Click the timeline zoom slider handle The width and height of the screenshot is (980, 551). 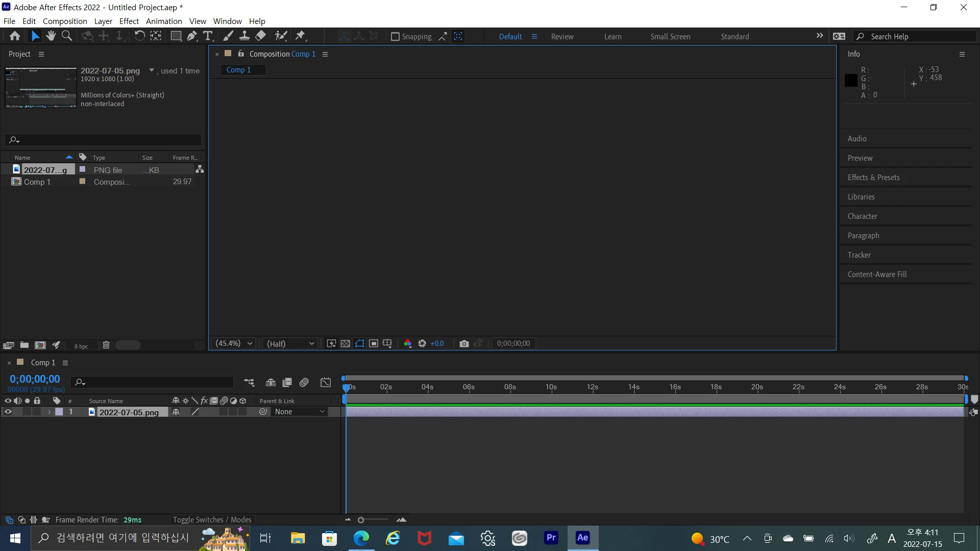(x=361, y=520)
